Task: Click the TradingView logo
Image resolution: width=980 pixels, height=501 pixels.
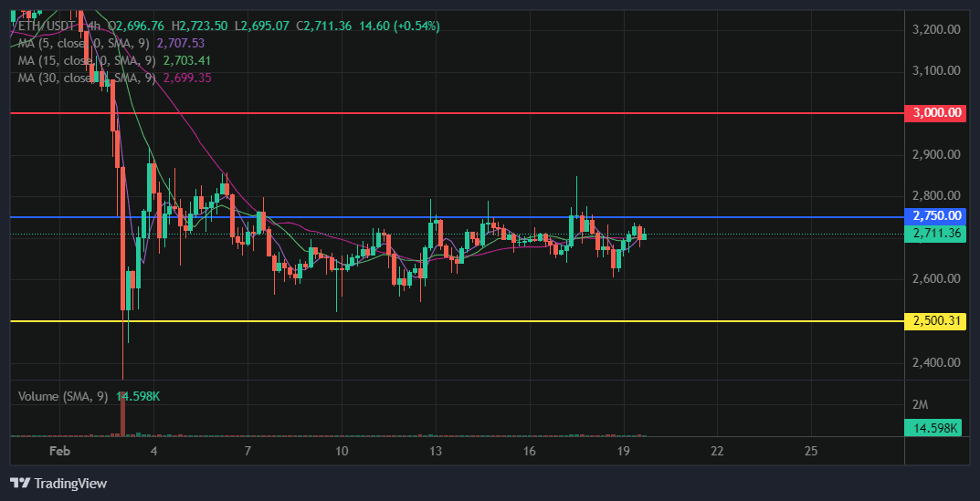Action: (58, 483)
